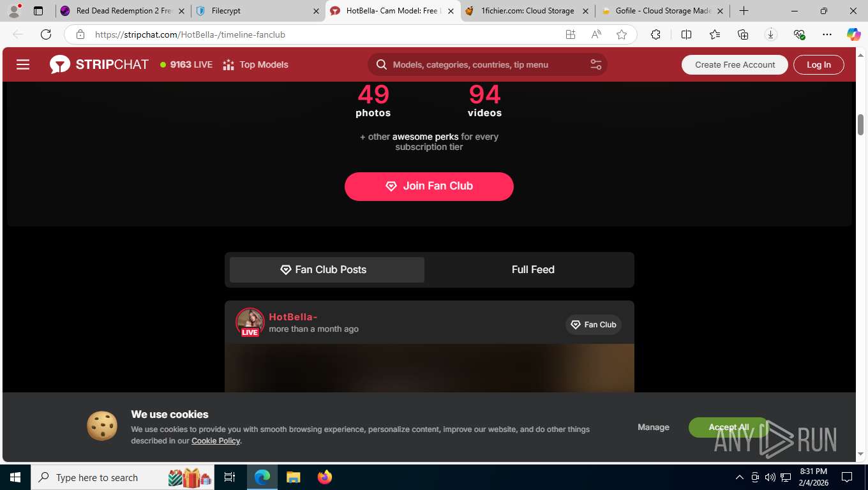Viewport: 868px width, 490px height.
Task: Open the Copilot icon
Action: 854,34
